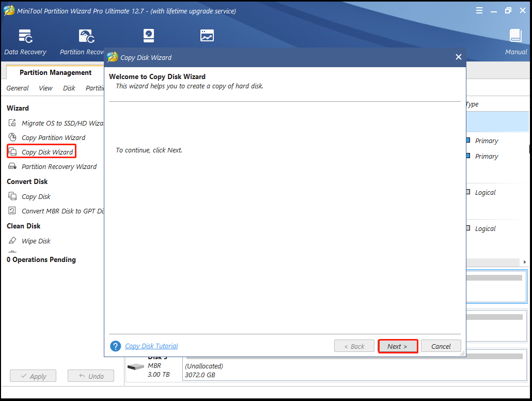Image resolution: width=532 pixels, height=401 pixels.
Task: Click the second Primary partition type row
Action: click(x=487, y=156)
